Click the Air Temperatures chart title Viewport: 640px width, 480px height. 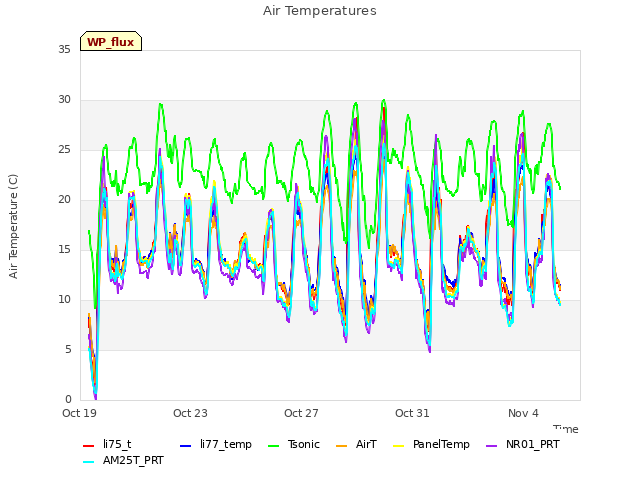click(320, 11)
